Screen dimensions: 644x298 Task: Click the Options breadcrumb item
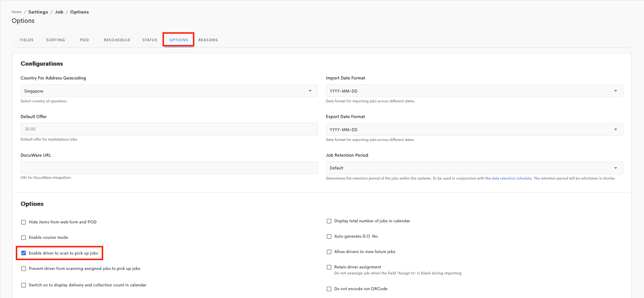point(80,12)
